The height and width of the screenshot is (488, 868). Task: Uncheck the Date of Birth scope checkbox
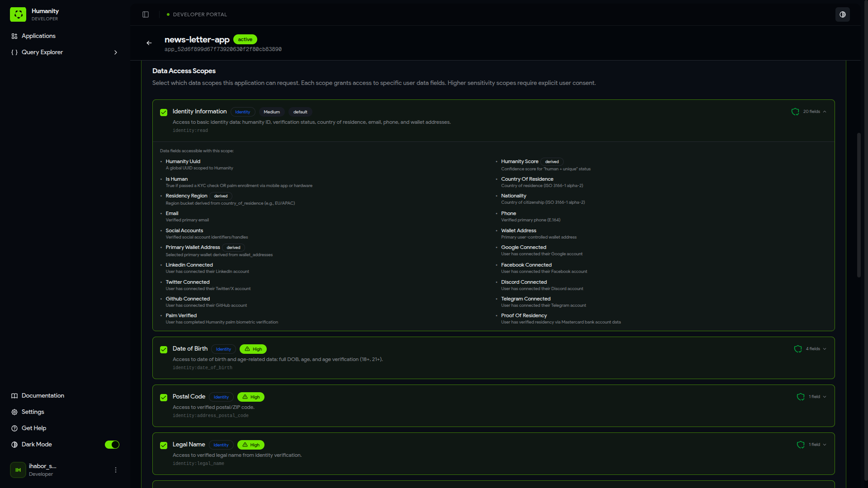point(164,350)
